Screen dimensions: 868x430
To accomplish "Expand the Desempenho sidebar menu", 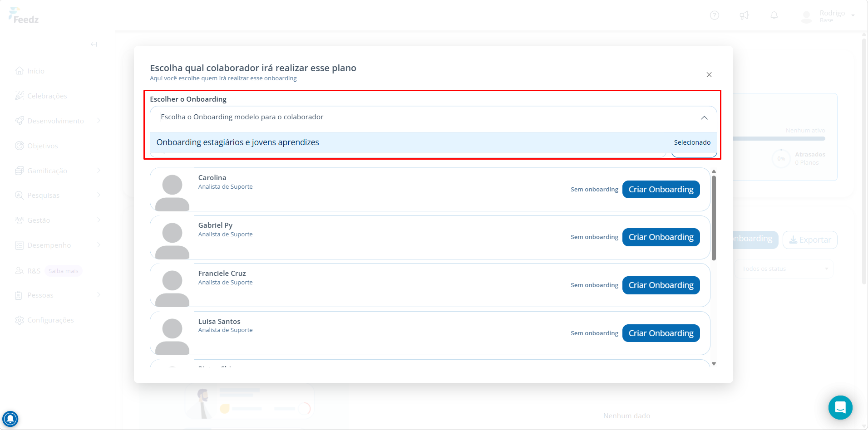I will (x=57, y=245).
